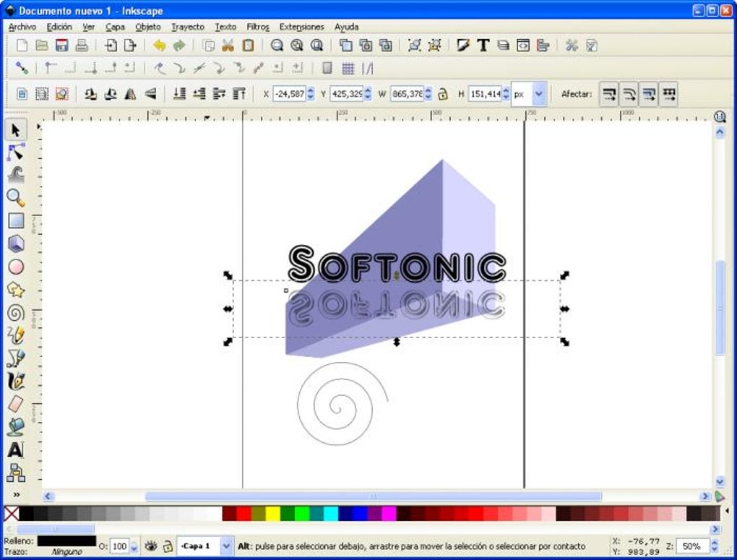Image resolution: width=737 pixels, height=560 pixels.
Task: Select the Text tool in toolbox
Action: 15,450
